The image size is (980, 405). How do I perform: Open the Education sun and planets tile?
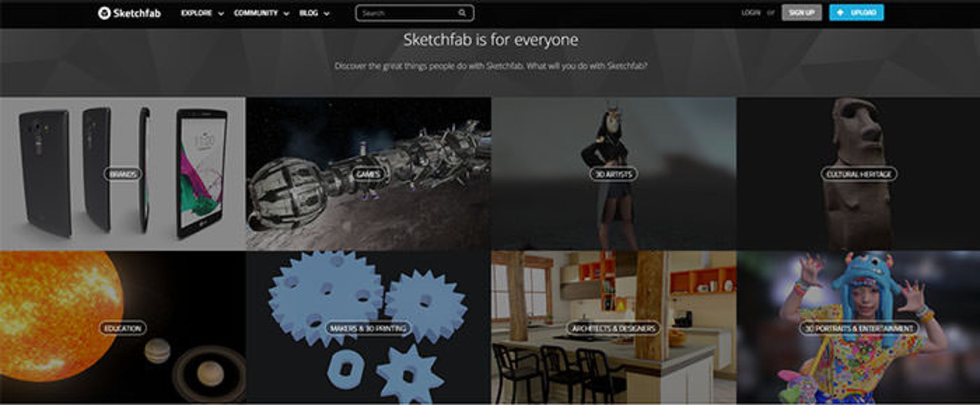[x=122, y=327]
